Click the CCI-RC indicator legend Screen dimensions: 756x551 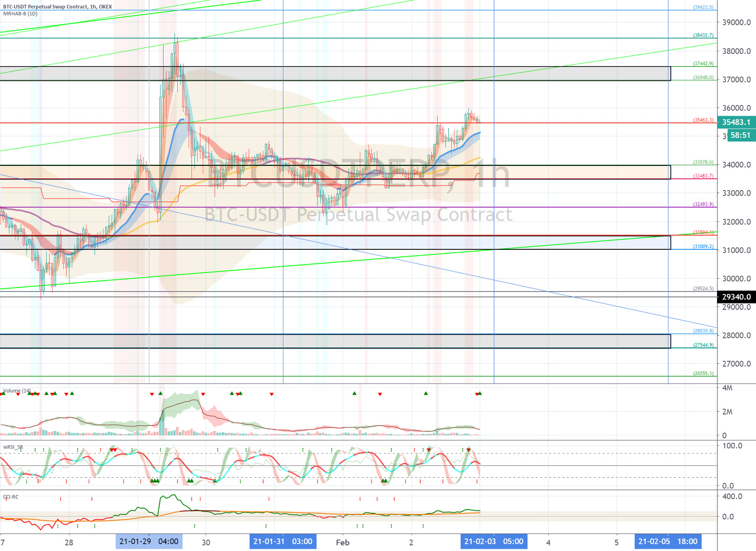(11, 497)
